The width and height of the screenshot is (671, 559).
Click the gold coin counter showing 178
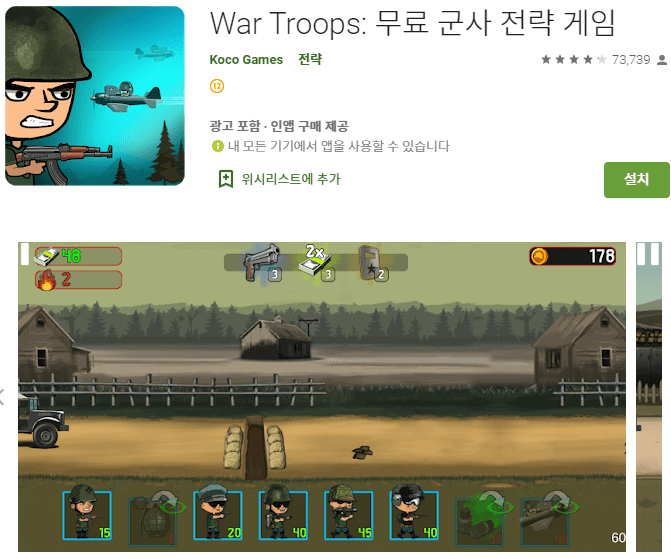[x=573, y=256]
